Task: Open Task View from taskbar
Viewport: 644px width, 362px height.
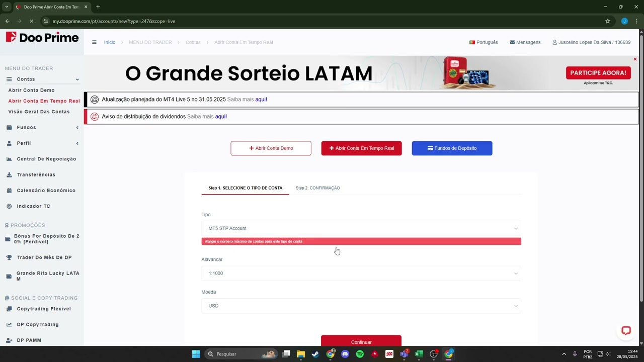Action: [x=286, y=354]
